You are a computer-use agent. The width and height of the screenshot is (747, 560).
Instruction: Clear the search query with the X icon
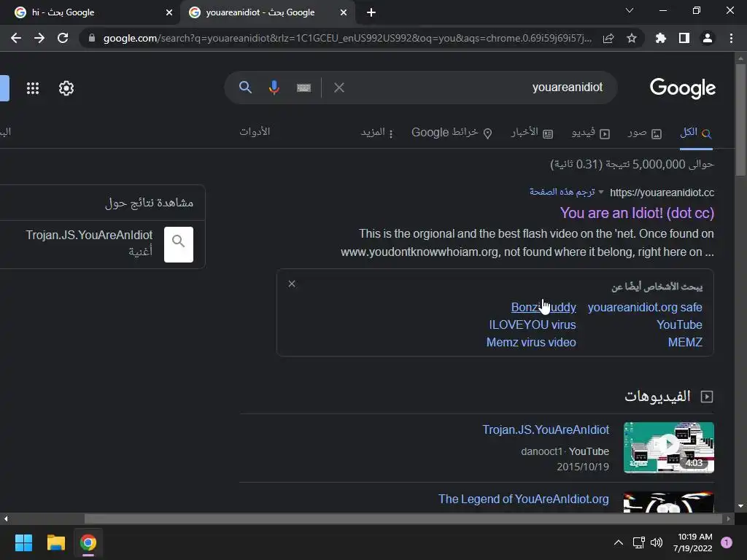(338, 87)
